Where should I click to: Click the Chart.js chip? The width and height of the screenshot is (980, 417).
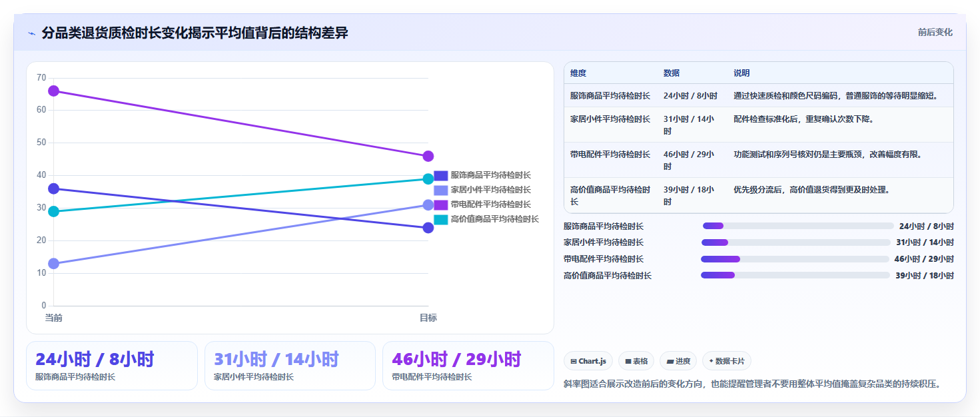(588, 361)
